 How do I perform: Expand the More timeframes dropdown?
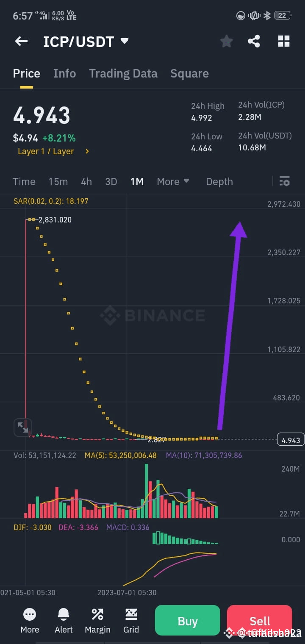pyautogui.click(x=173, y=181)
